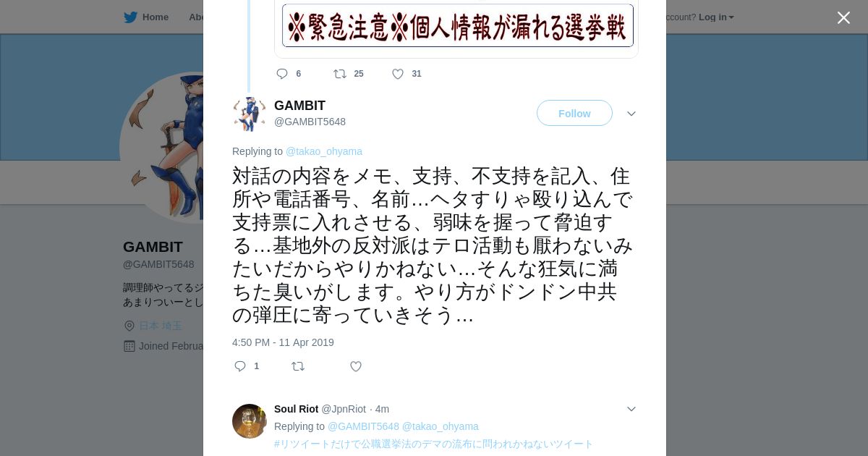
Task: Click reply icon on GAMBIT's tweet
Action: [240, 366]
